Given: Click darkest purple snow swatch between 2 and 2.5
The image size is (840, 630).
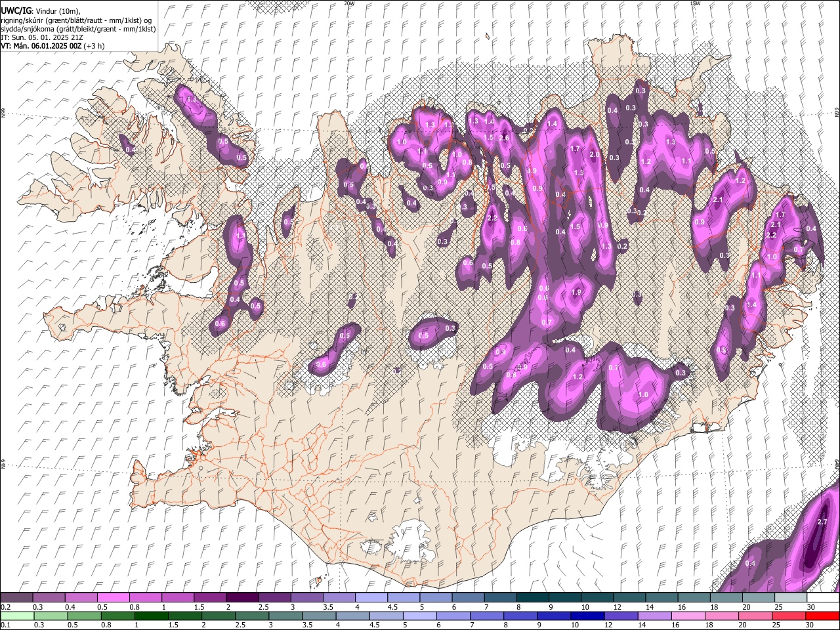Looking at the screenshot, I should coord(242,598).
